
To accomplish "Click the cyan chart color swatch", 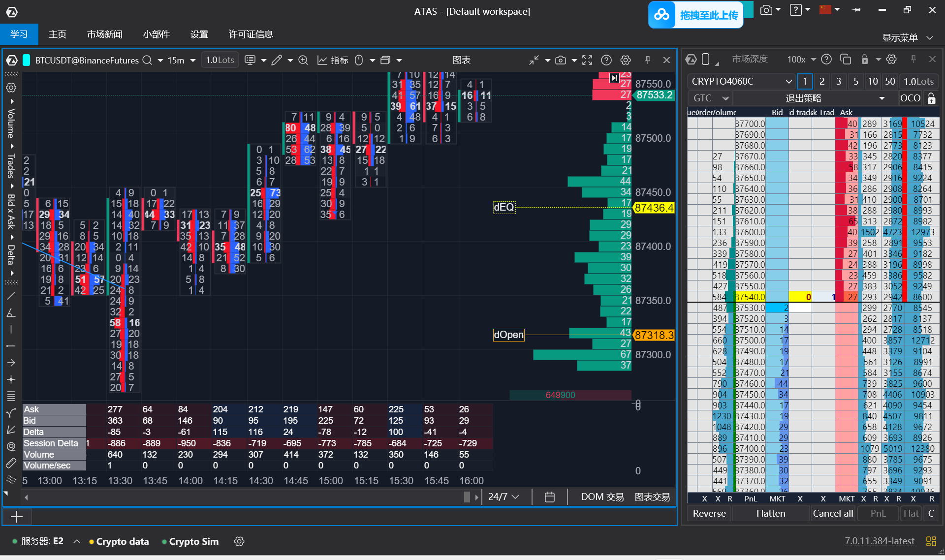I will 27,60.
